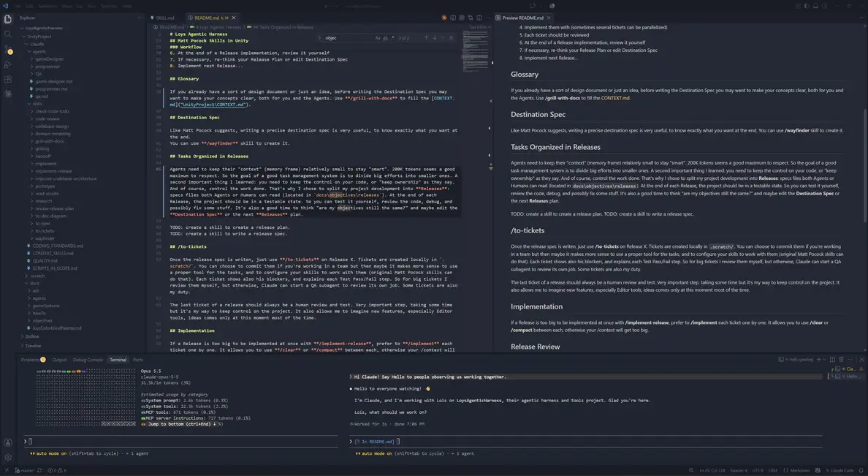This screenshot has height=476, width=868.
Task: Open the Explorer view in activity bar
Action: click(8, 19)
